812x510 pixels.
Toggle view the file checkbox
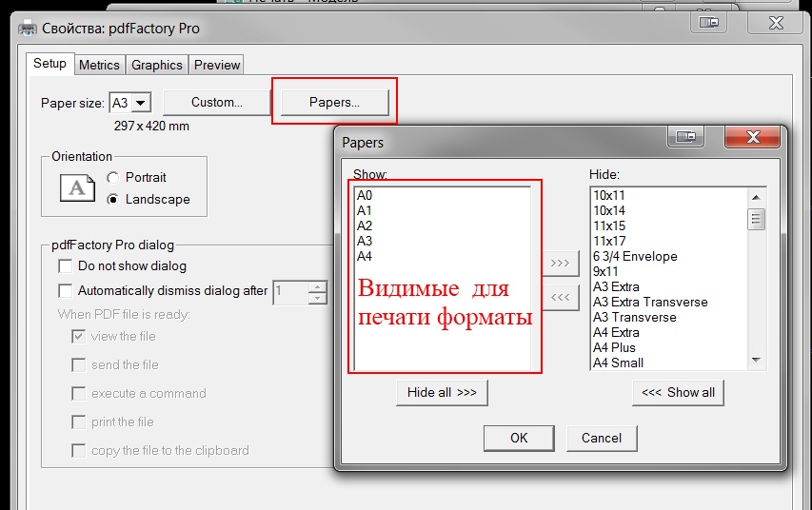point(78,337)
